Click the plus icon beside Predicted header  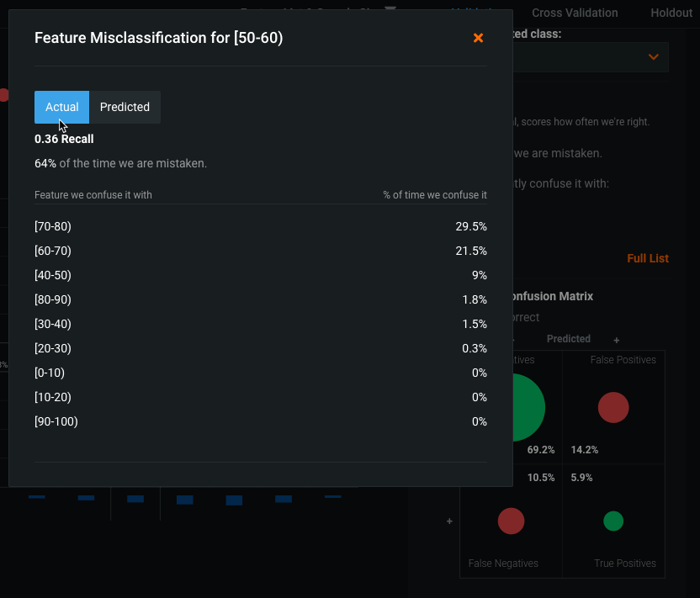click(617, 340)
